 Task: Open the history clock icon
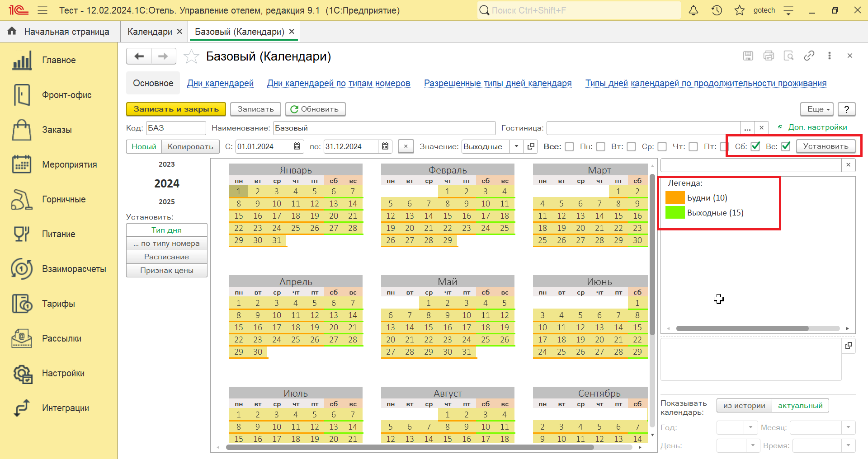(x=717, y=10)
